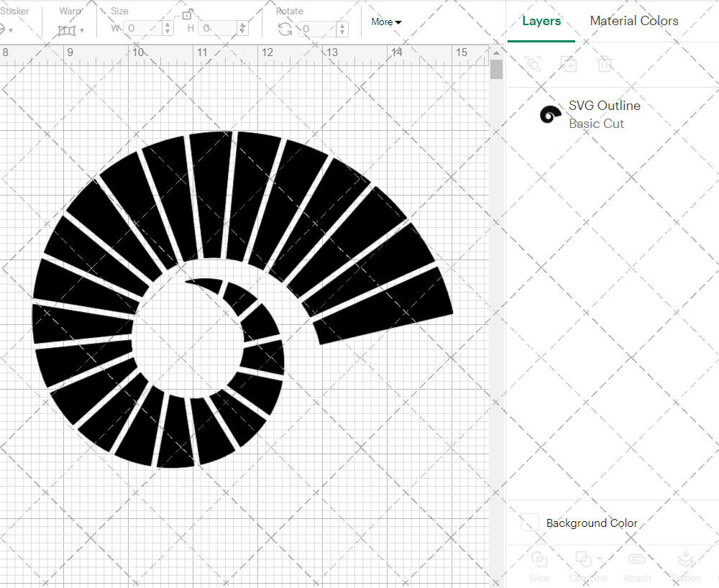The width and height of the screenshot is (719, 588).
Task: Expand the Sticker dropdown arrow
Action: 11,31
